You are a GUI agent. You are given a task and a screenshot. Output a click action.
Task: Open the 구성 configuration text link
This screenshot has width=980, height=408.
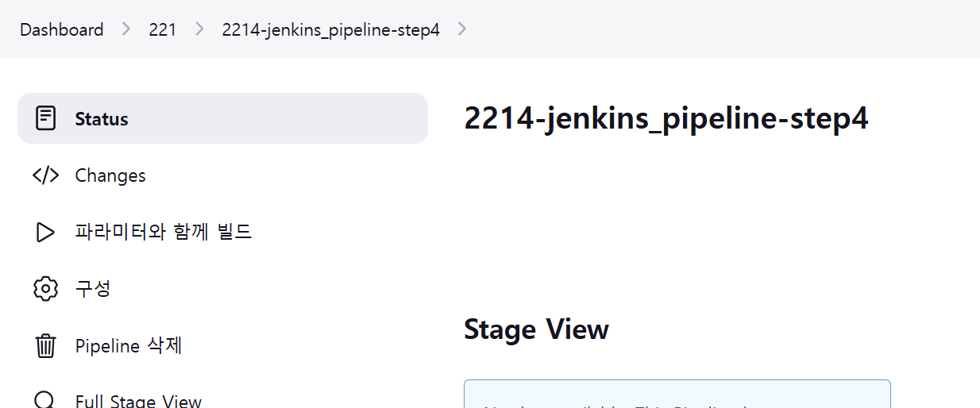(x=93, y=288)
